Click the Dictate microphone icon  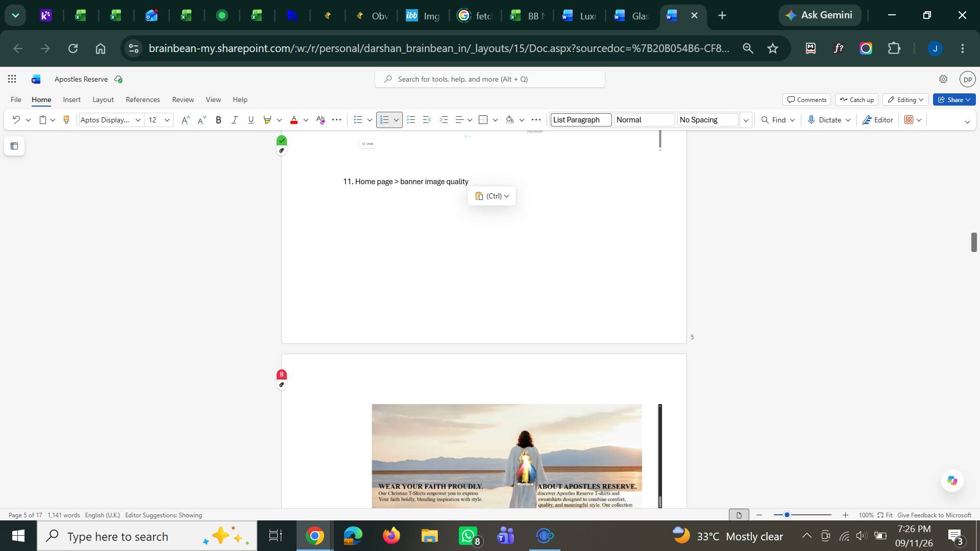pyautogui.click(x=811, y=120)
